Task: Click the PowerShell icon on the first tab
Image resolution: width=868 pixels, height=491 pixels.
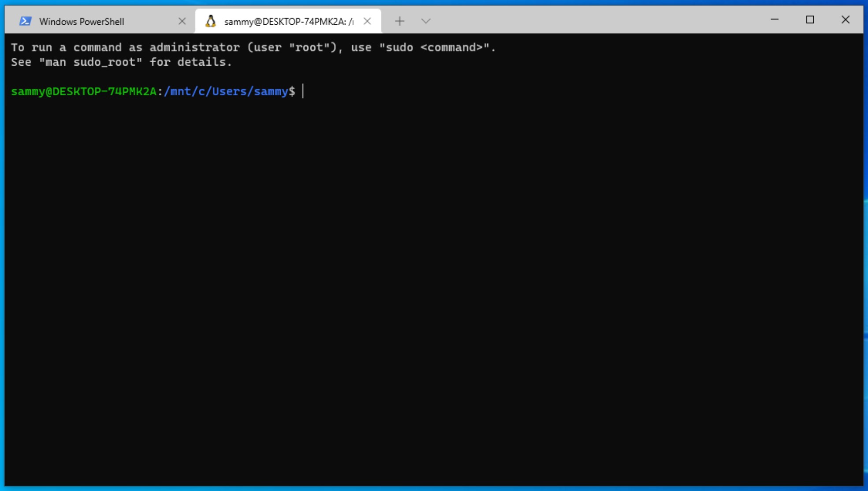Action: point(26,21)
